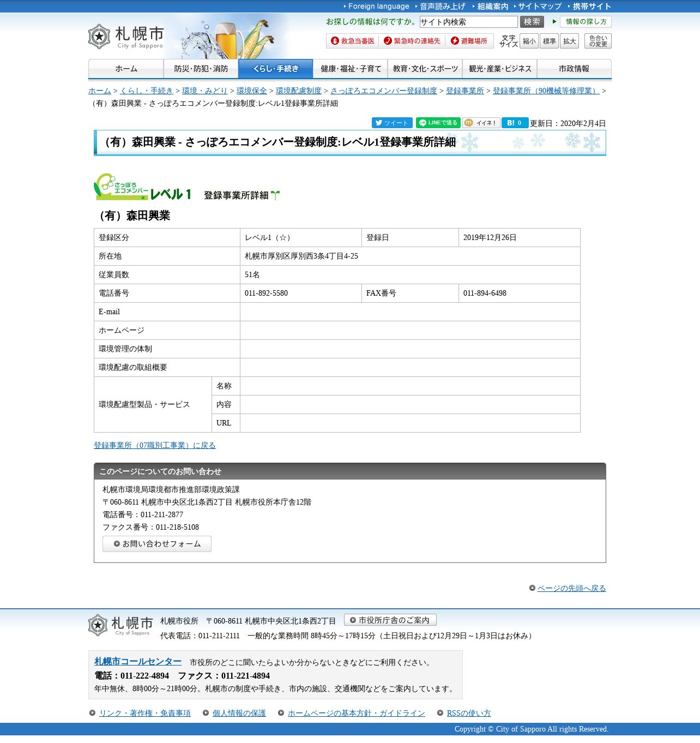Open 個人情報の保護 footer link
This screenshot has width=700, height=743.
coord(239,713)
